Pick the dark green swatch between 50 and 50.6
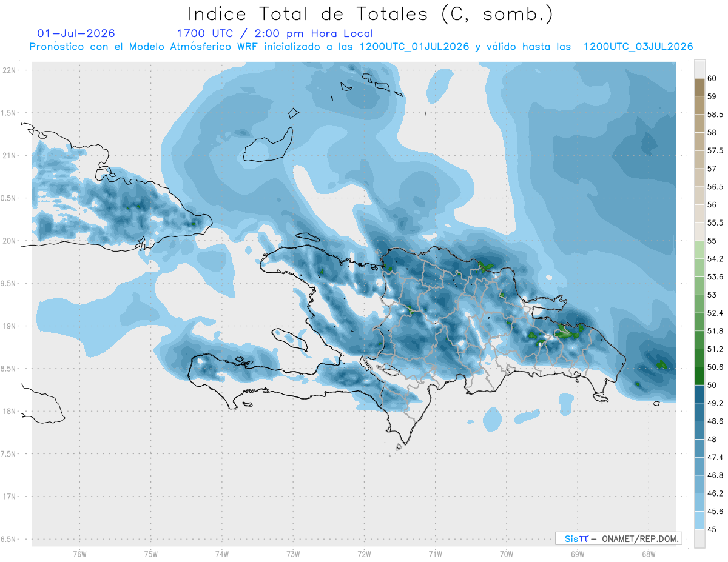Viewport: 728px width, 562px height. click(x=699, y=376)
